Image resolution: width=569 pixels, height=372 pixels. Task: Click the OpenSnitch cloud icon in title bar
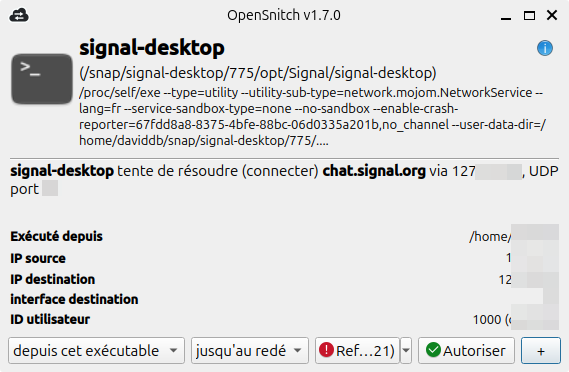click(19, 15)
